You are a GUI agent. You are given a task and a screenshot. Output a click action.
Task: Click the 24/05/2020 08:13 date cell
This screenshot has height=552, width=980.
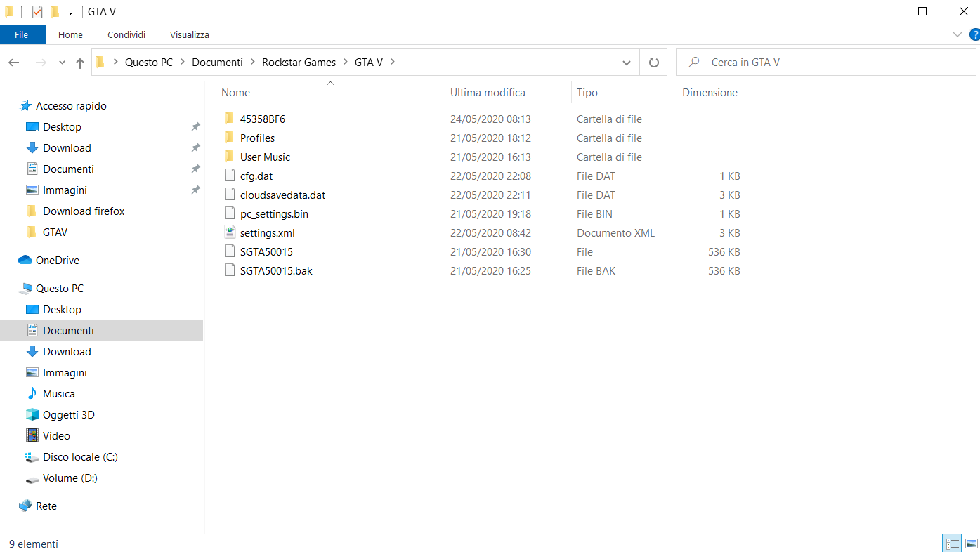[x=490, y=119]
